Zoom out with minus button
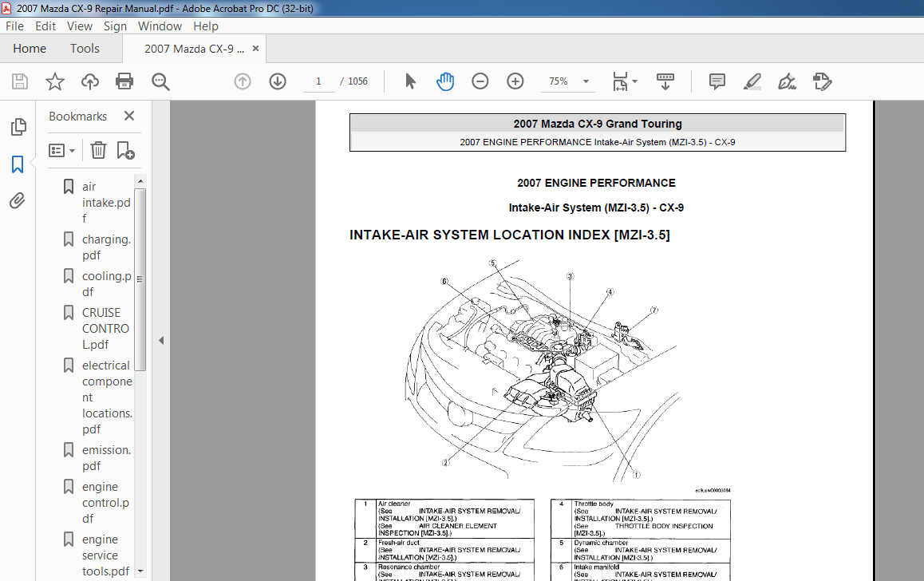The width and height of the screenshot is (924, 581). click(480, 81)
